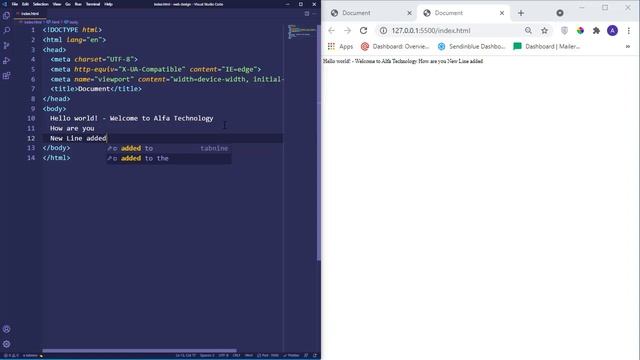Image resolution: width=640 pixels, height=360 pixels.
Task: Click the Port 5500 live server entry
Action: (268, 356)
